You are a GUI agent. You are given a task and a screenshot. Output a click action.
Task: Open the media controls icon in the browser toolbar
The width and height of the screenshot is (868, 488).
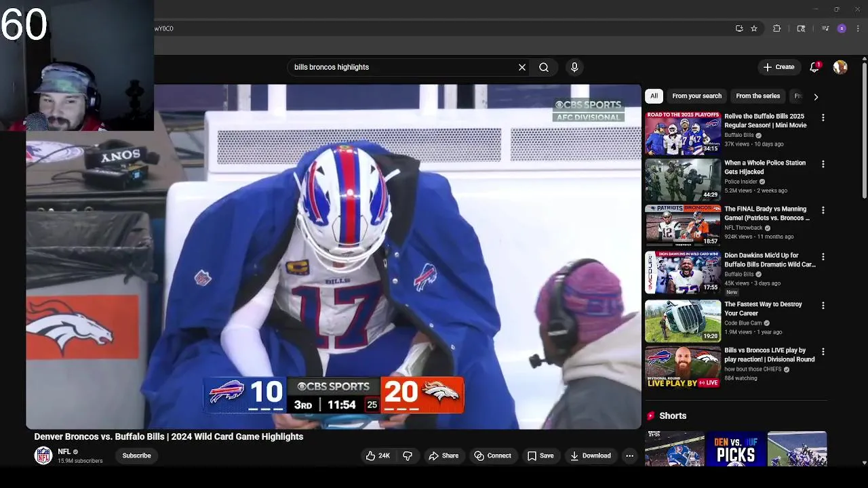click(x=825, y=28)
